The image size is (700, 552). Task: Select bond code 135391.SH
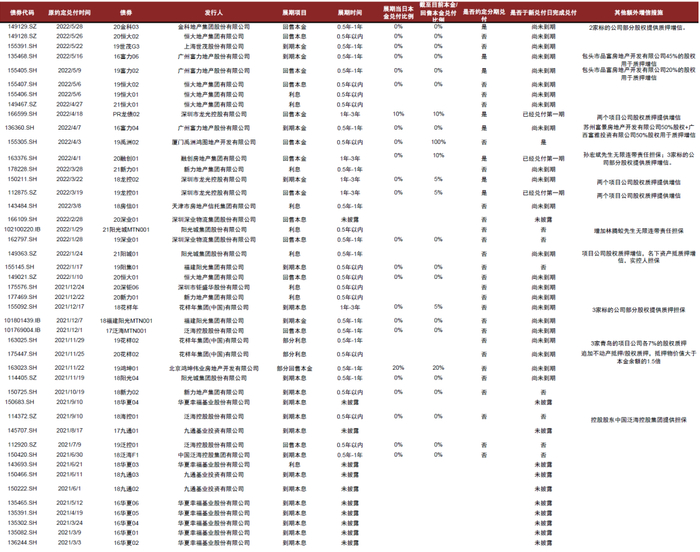(22, 513)
